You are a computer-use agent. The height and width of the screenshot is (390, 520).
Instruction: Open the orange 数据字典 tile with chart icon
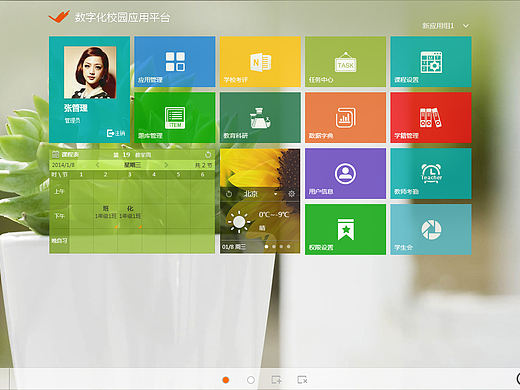pos(345,118)
